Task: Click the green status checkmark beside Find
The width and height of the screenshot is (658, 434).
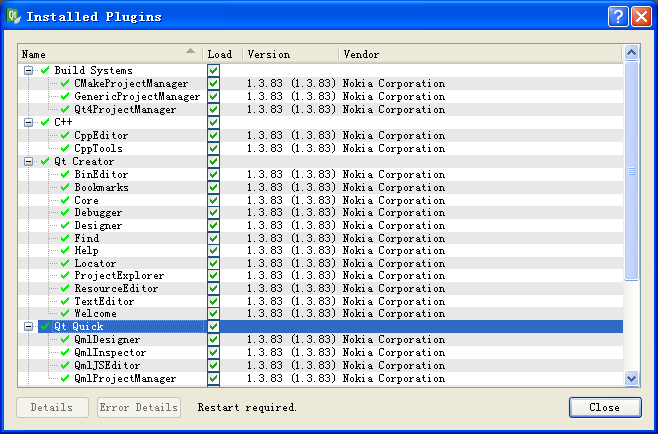Action: [x=65, y=238]
